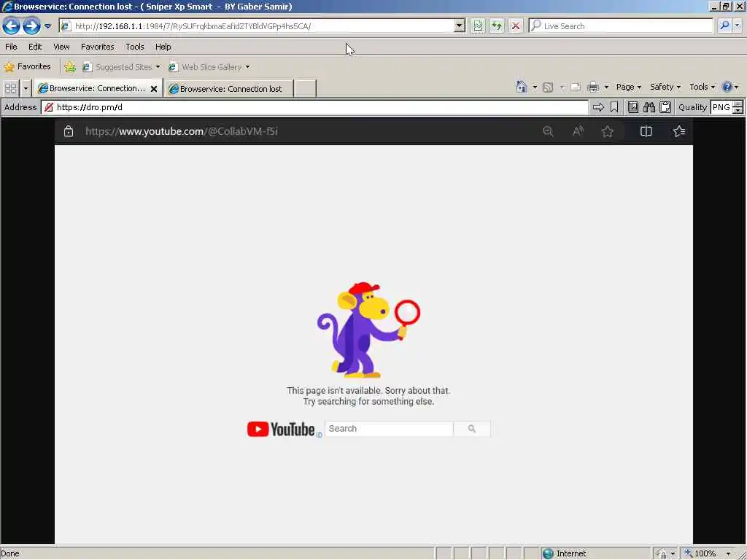
Task: Click the blue Help question mark icon
Action: [727, 87]
